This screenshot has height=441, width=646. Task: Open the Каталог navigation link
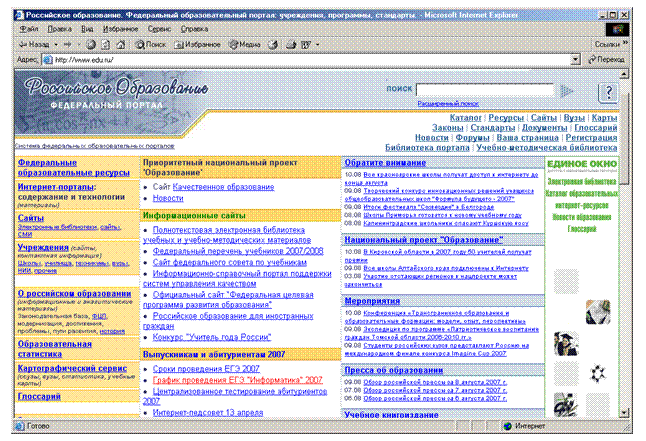click(466, 118)
